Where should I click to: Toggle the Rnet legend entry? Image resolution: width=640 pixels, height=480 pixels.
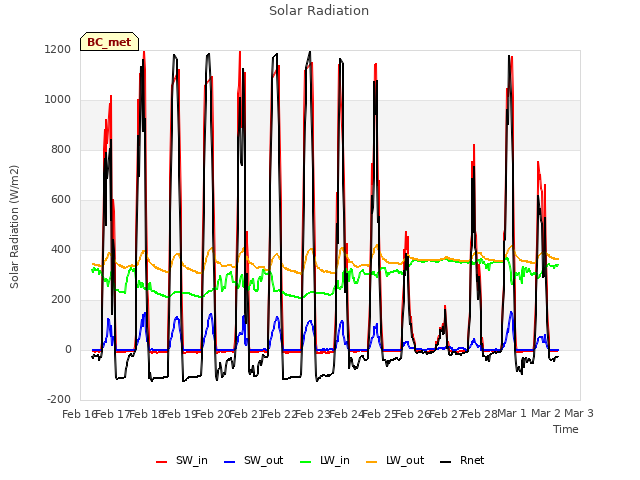click(462, 461)
